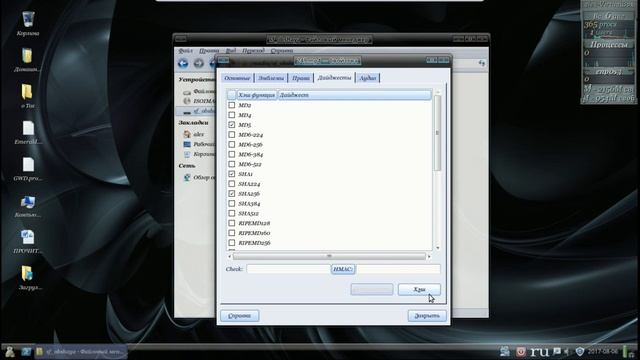The height and width of the screenshot is (360, 640).
Task: Click the horizontal scrollbar under hash list
Action: point(329,256)
